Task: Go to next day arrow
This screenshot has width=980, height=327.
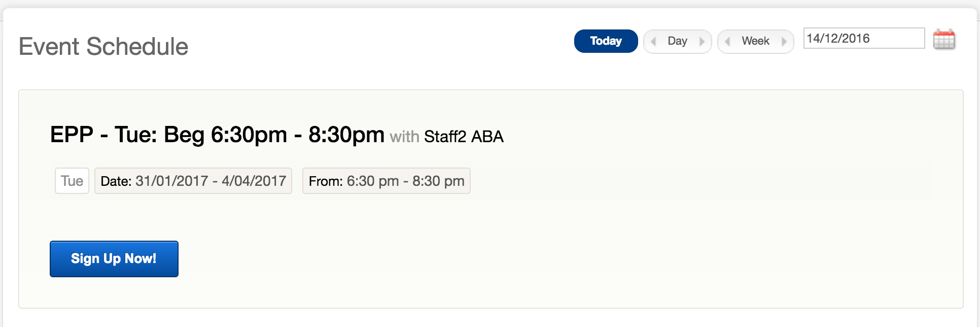Action: tap(702, 42)
